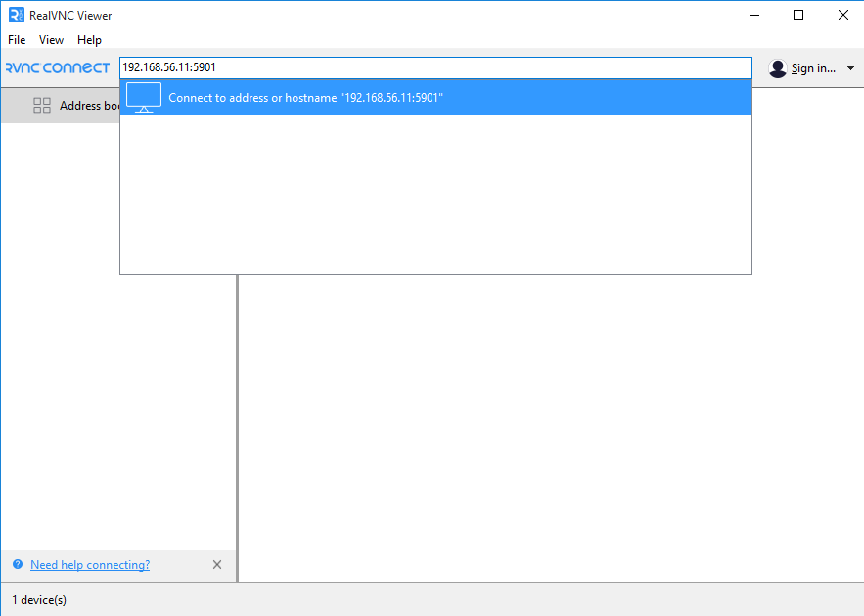Open the View menu

click(51, 40)
